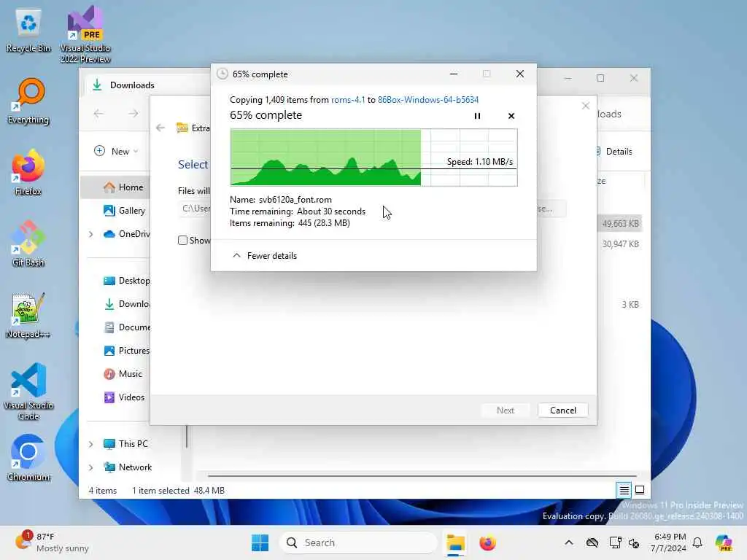The width and height of the screenshot is (747, 560).
Task: Open Gallery in Explorer sidebar
Action: point(124,211)
